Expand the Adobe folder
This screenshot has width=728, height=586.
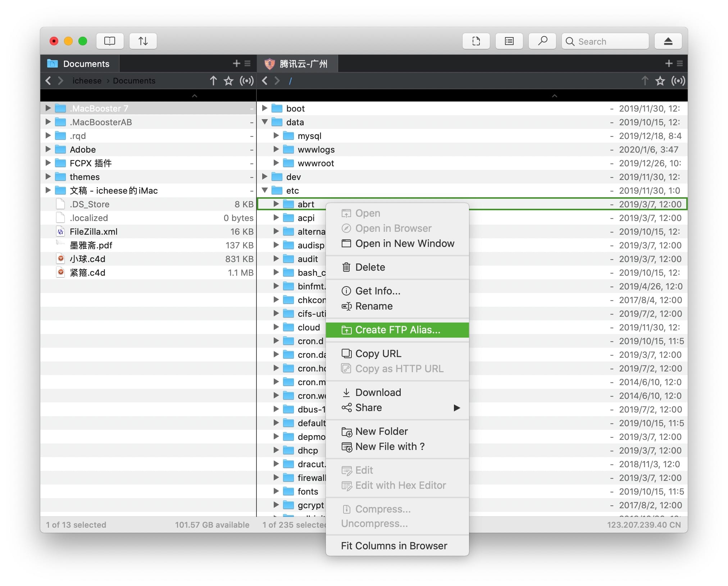point(48,149)
